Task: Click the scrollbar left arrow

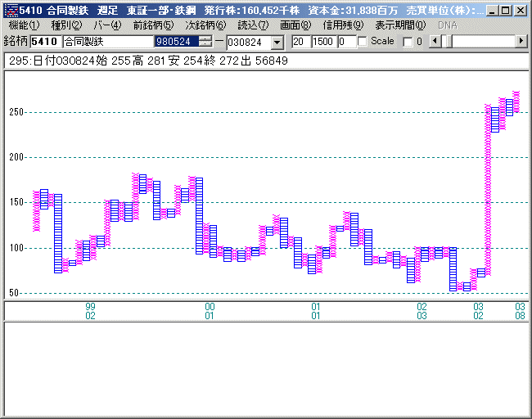Action: click(435, 42)
